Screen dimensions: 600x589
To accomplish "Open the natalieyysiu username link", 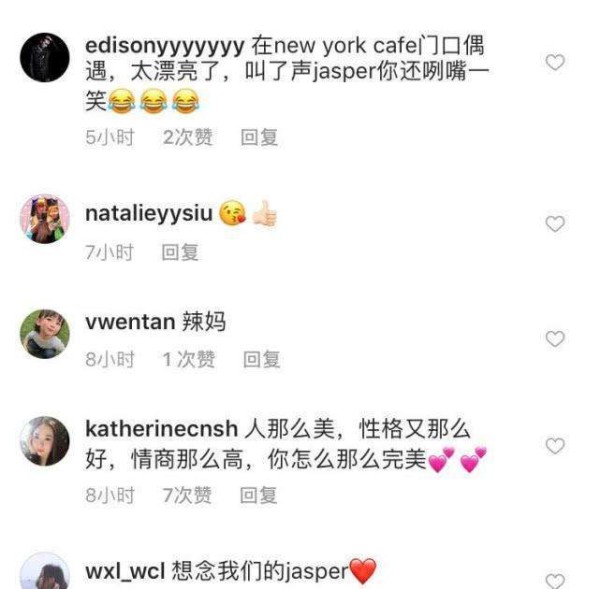I will click(x=149, y=213).
